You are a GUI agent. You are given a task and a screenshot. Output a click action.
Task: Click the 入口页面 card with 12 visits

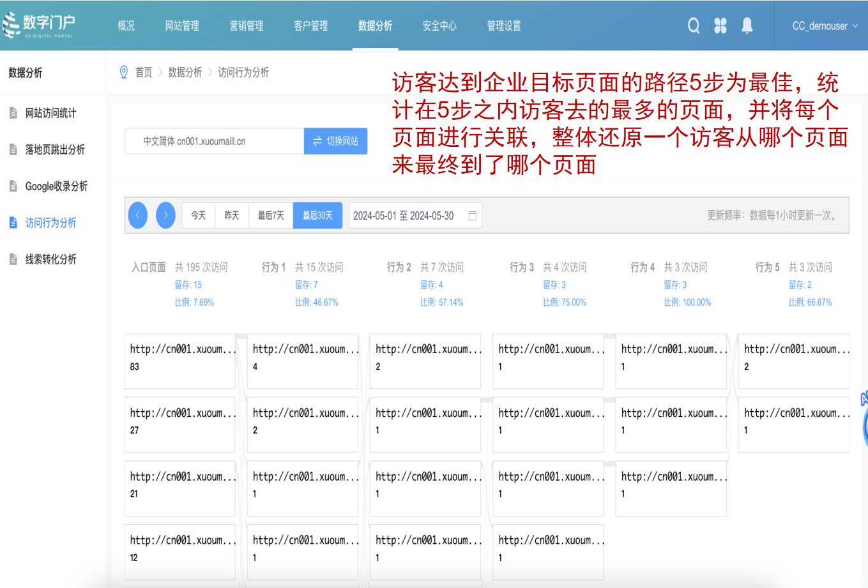(180, 552)
